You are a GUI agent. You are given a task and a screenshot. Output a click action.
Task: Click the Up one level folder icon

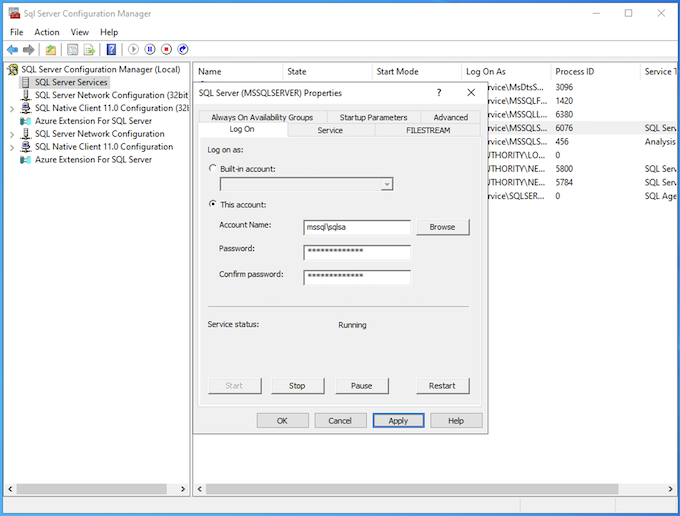pyautogui.click(x=51, y=49)
